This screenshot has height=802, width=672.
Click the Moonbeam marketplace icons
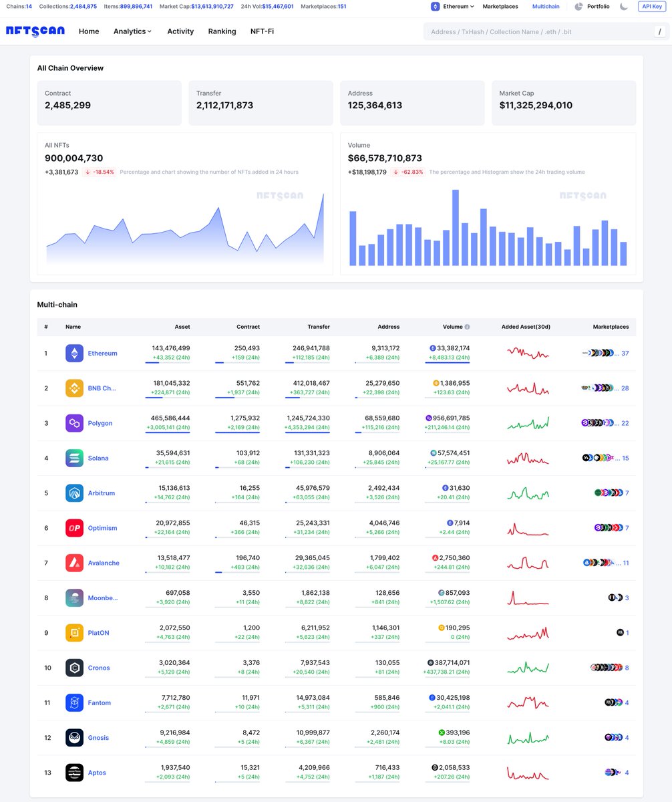615,597
